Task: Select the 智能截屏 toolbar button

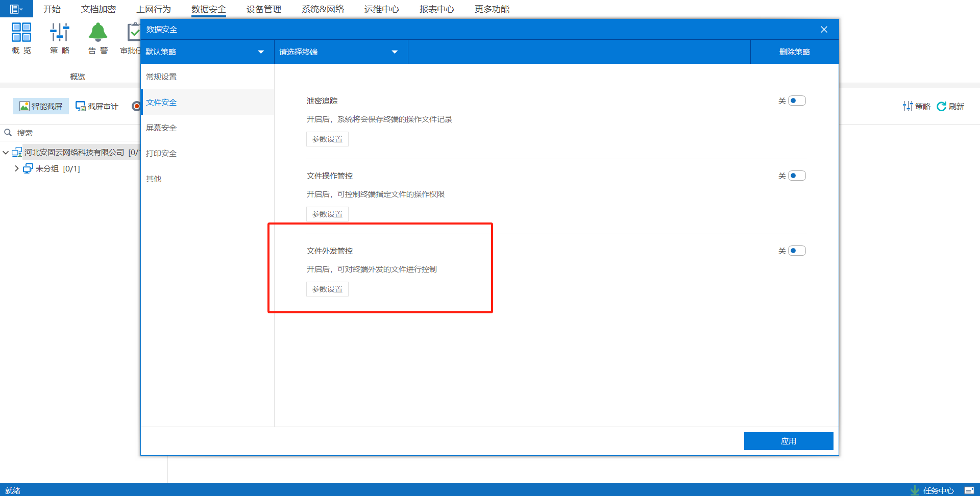Action: [41, 106]
